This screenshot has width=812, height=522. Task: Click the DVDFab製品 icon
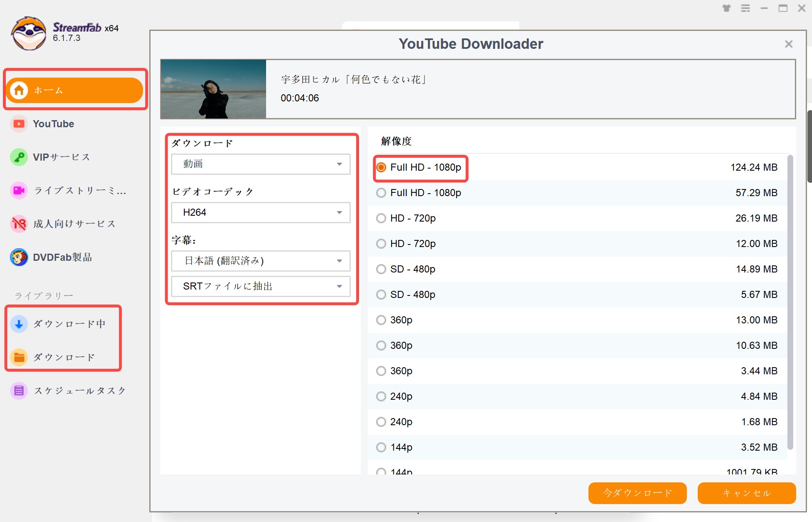[19, 257]
